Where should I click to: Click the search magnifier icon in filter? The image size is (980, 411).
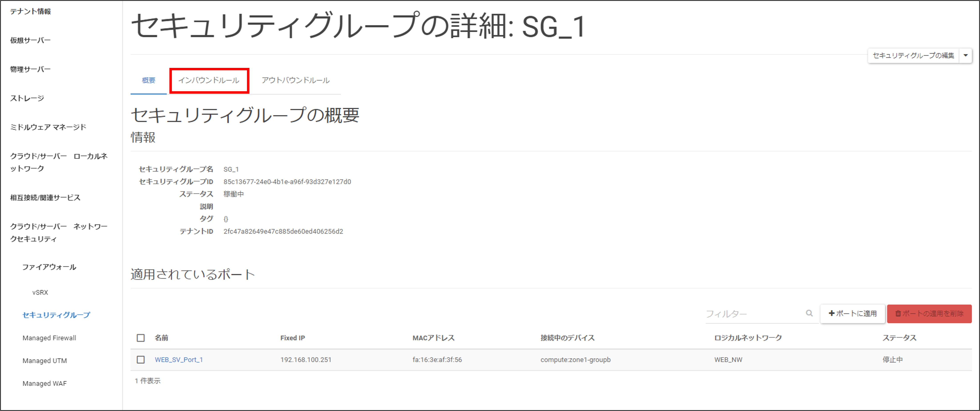coord(809,313)
